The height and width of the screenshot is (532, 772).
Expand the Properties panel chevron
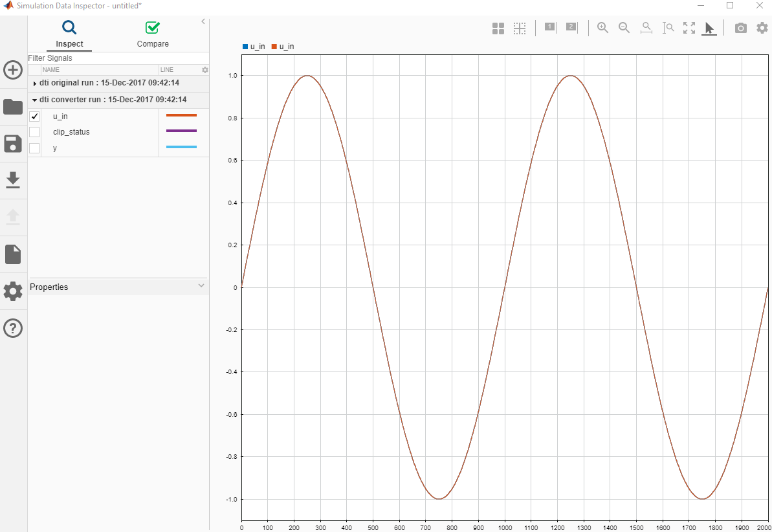click(x=201, y=286)
